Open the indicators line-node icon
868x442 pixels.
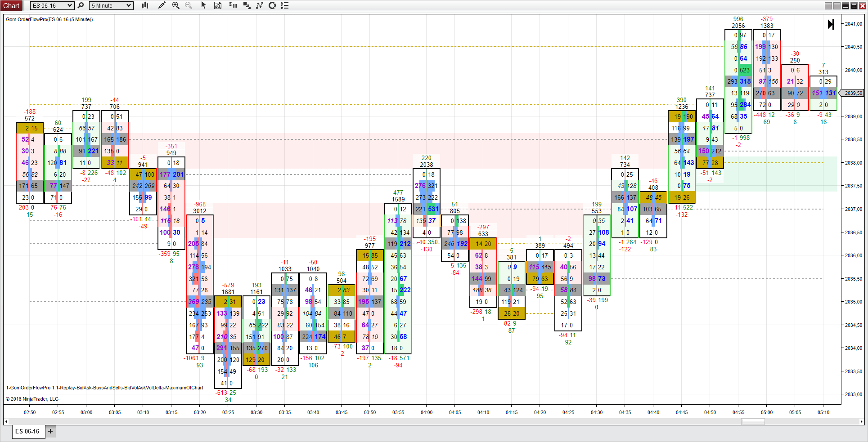[x=260, y=5]
